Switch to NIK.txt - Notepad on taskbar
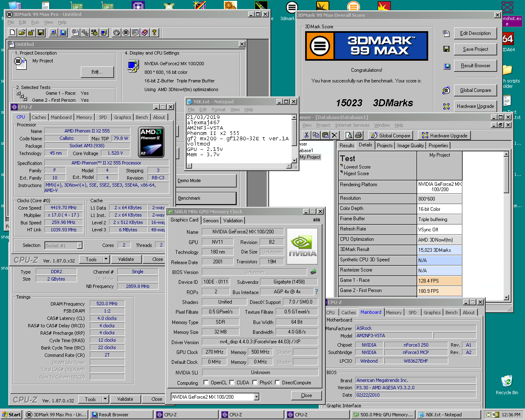 pyautogui.click(x=449, y=415)
